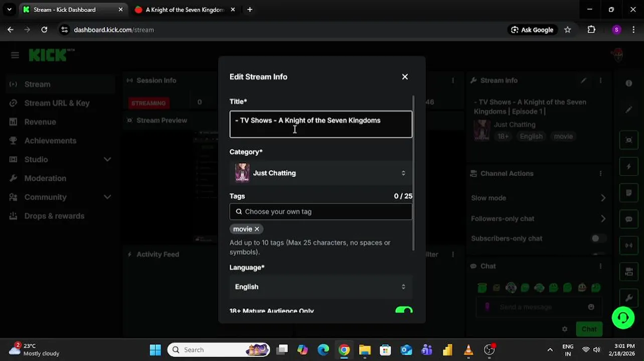Click the info icon in right rail
The image size is (644, 361).
629,83
